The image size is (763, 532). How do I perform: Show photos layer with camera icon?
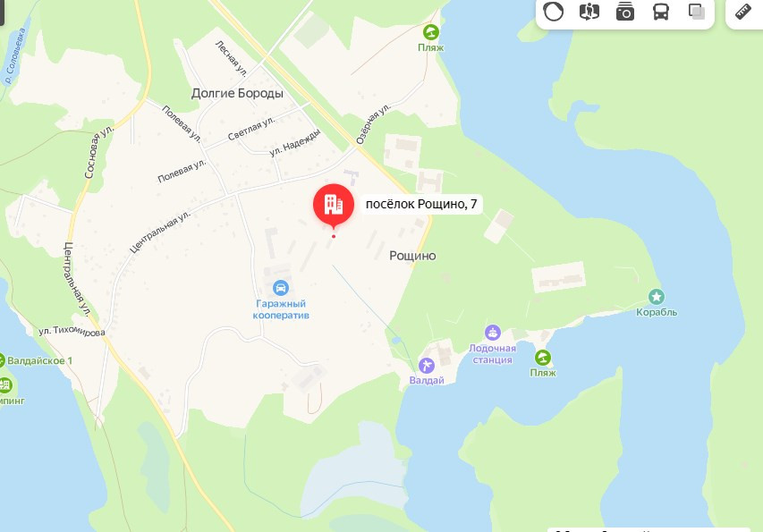(625, 12)
